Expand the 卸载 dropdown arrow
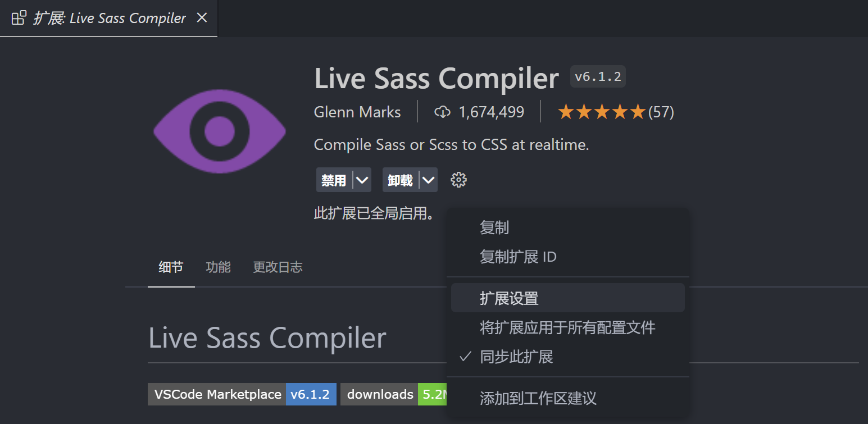The image size is (868, 424). tap(428, 180)
